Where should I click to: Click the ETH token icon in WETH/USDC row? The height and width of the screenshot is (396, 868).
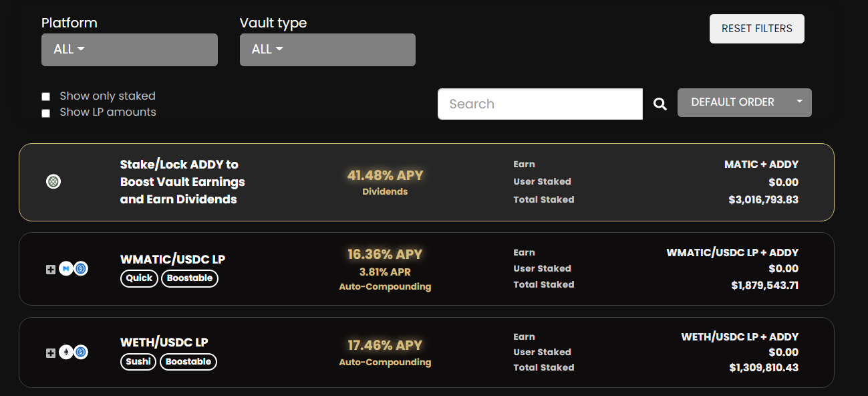(65, 352)
